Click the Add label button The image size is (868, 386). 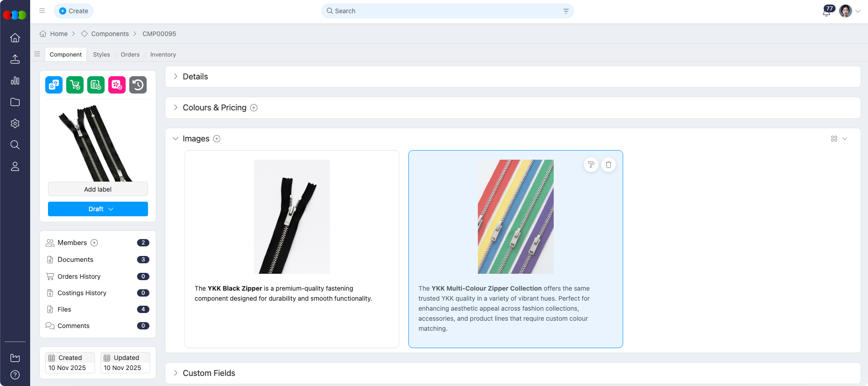pos(98,189)
